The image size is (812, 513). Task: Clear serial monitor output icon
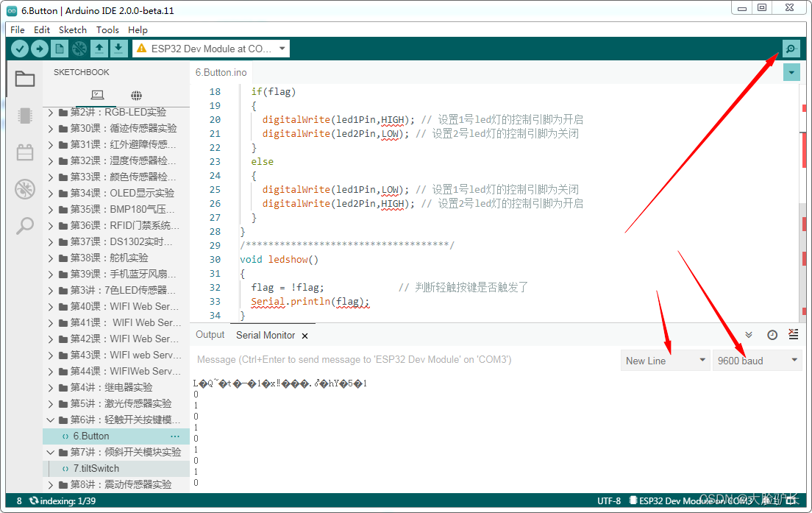click(x=794, y=334)
